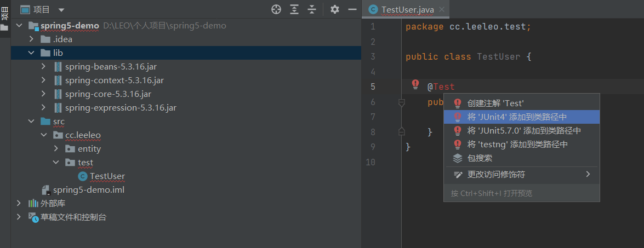
Task: Select the TestUser class icon in tree
Action: (83, 176)
